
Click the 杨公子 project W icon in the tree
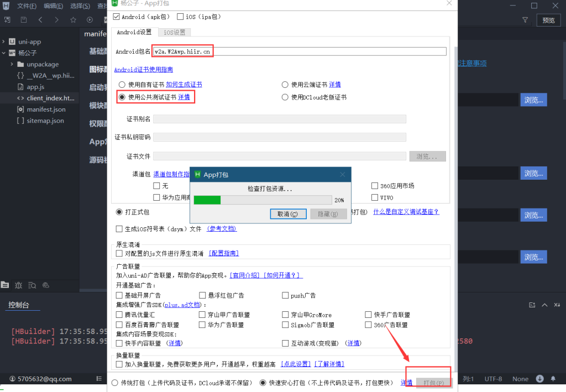(12, 53)
